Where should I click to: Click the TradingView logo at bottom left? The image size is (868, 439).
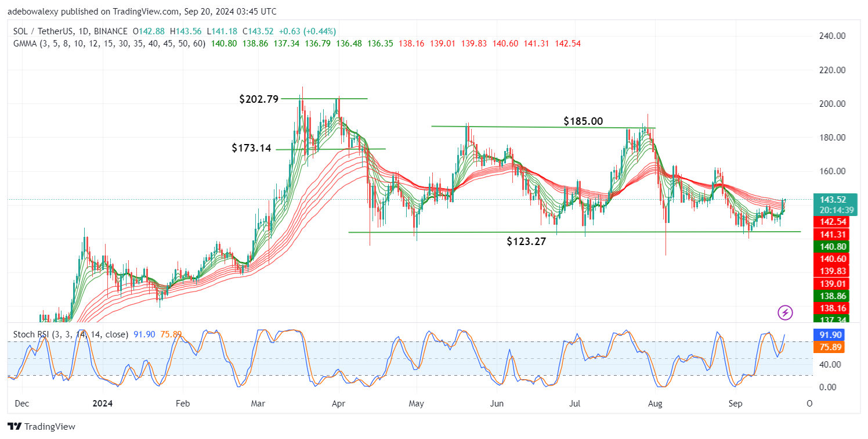(x=42, y=427)
